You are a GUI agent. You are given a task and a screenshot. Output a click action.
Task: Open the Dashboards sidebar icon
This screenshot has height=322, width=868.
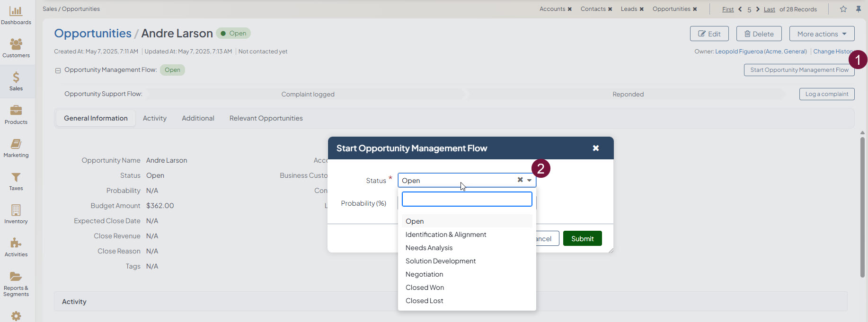coord(16,11)
